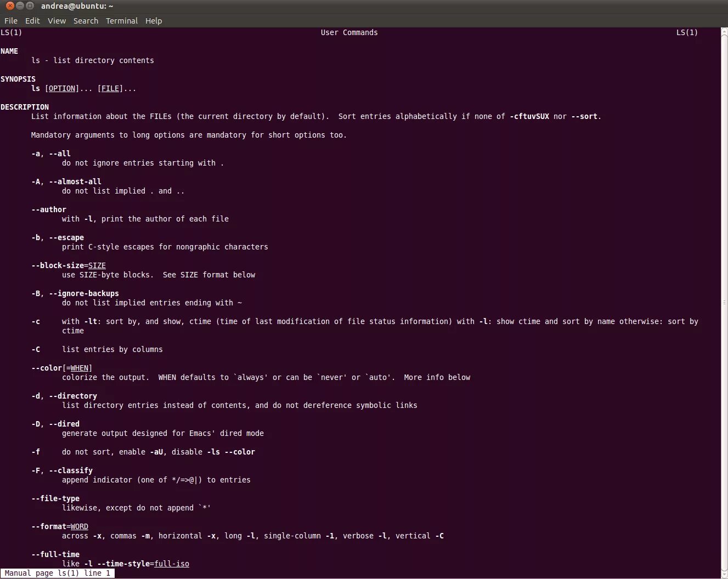Open the Edit menu
This screenshot has width=728, height=579.
click(32, 21)
